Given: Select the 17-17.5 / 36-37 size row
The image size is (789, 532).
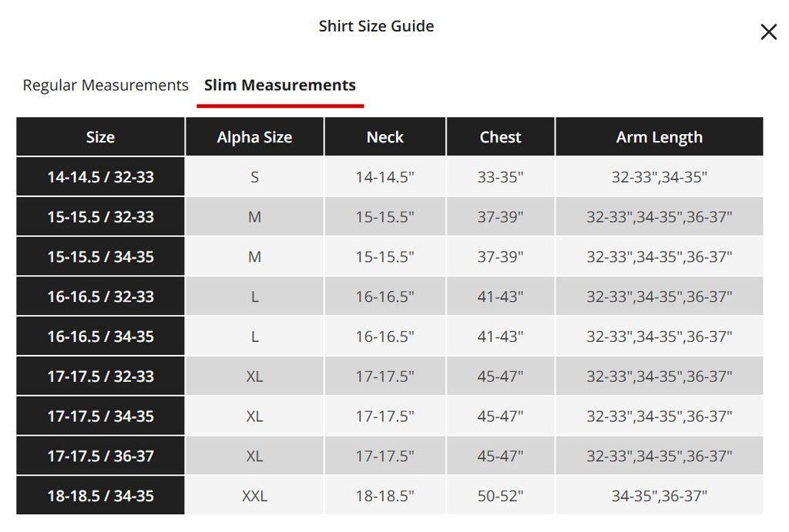Looking at the screenshot, I should pyautogui.click(x=389, y=456).
